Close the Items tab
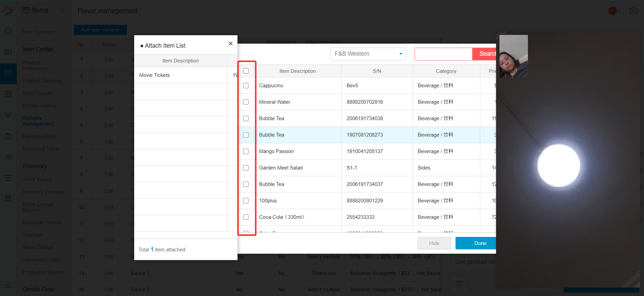 62,11
